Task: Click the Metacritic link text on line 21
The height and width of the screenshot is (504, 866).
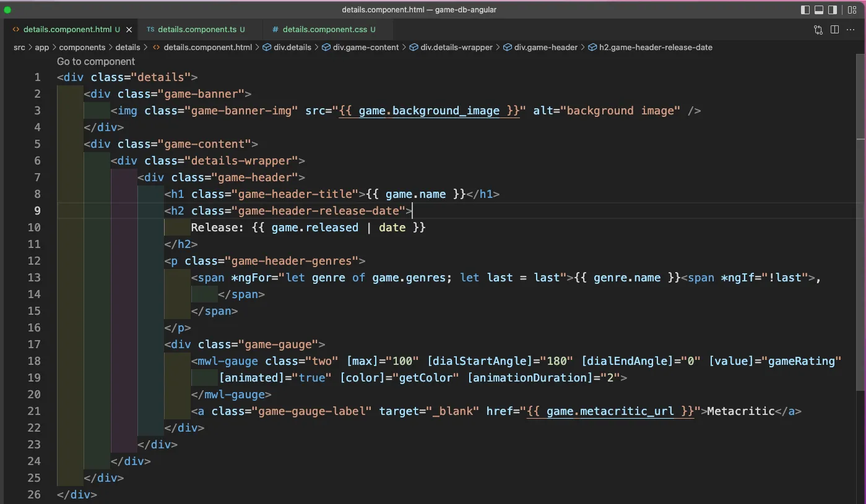Action: tap(741, 411)
